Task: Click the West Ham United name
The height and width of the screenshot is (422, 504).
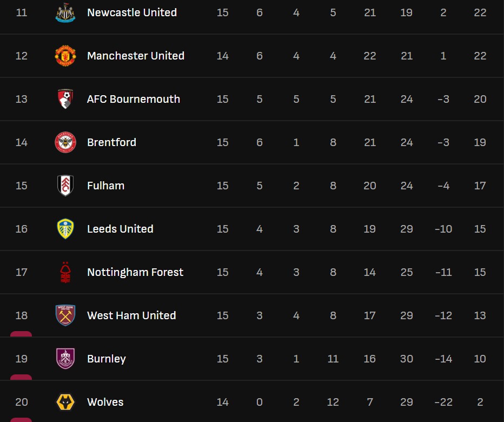Action: tap(131, 315)
